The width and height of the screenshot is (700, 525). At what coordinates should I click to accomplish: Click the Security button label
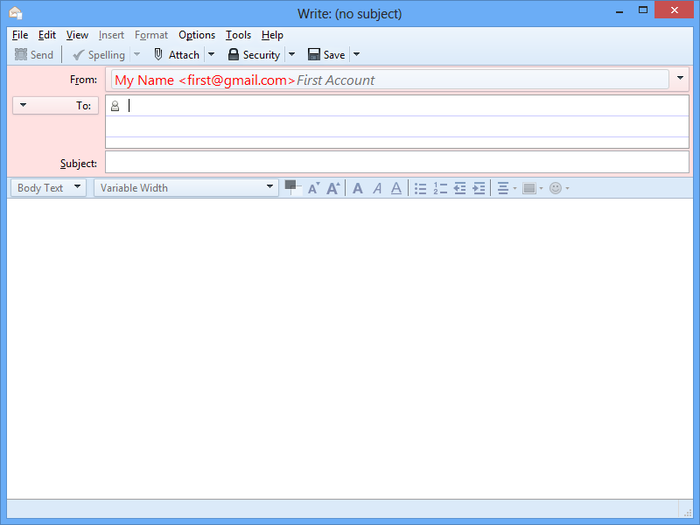click(x=261, y=55)
